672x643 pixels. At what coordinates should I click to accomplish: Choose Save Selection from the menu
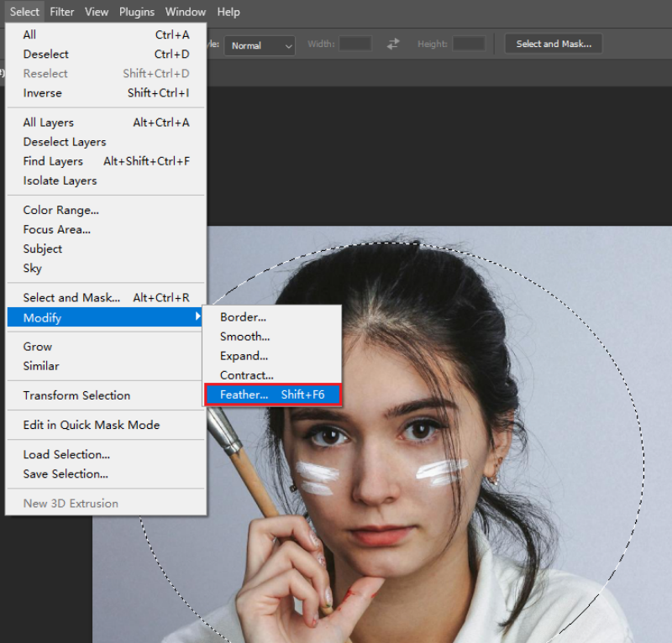coord(66,473)
